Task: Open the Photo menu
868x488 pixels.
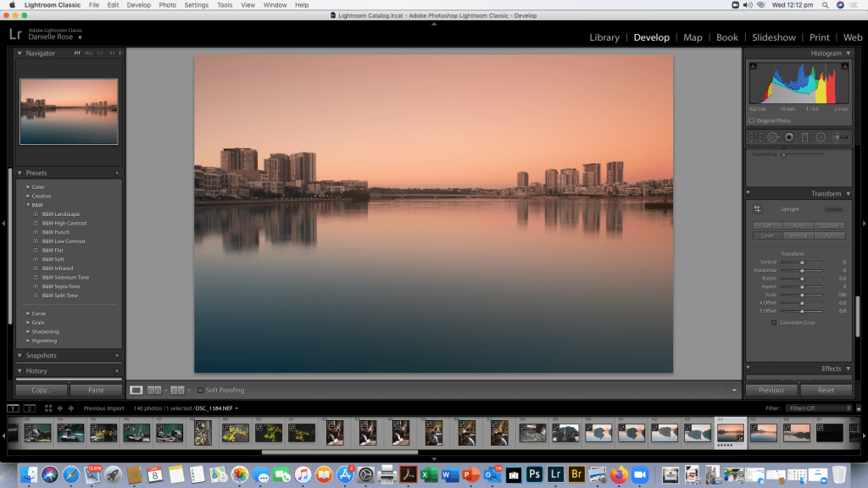Action: (168, 5)
